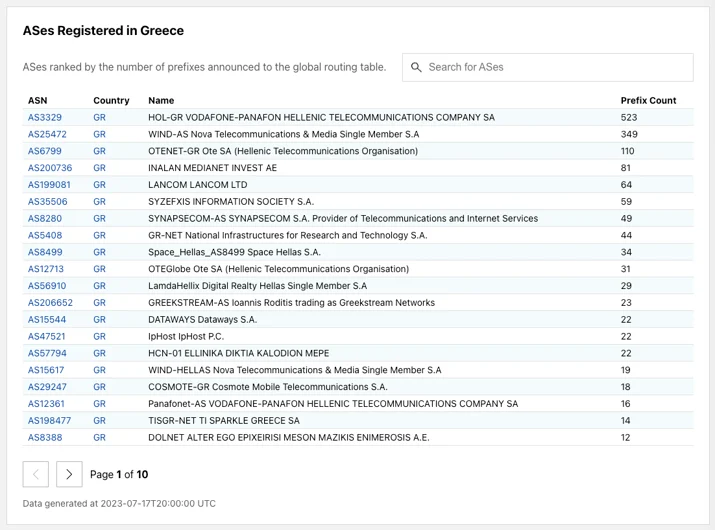Screen dimensions: 715x530
Task: Select LANCOM LANCOM LTD cell
Action: [x=197, y=185]
